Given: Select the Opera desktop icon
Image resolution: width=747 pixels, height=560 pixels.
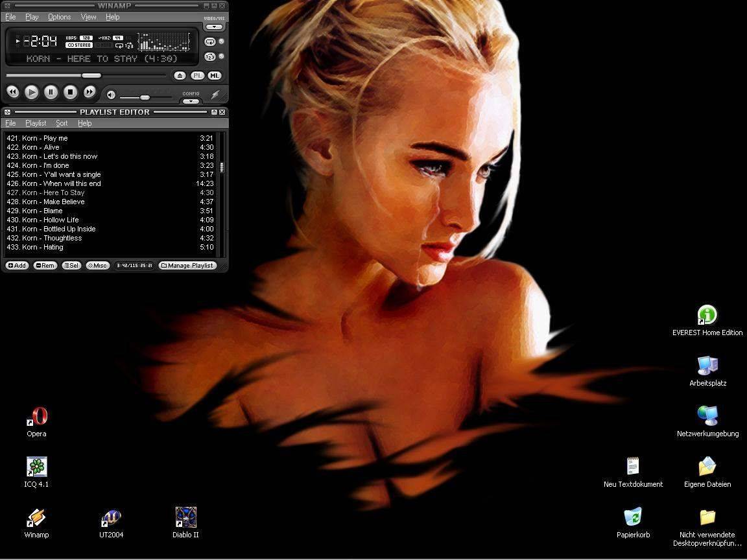Looking at the screenshot, I should click(37, 417).
